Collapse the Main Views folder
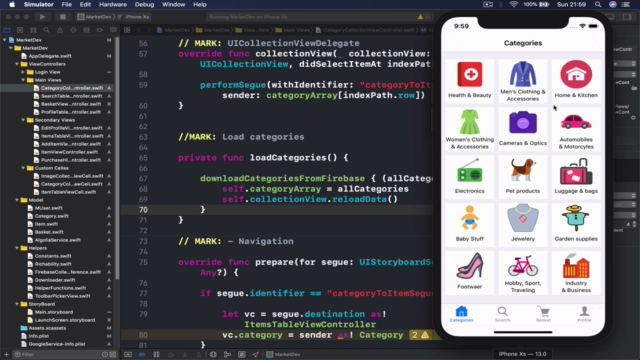The height and width of the screenshot is (360, 640). click(23, 80)
